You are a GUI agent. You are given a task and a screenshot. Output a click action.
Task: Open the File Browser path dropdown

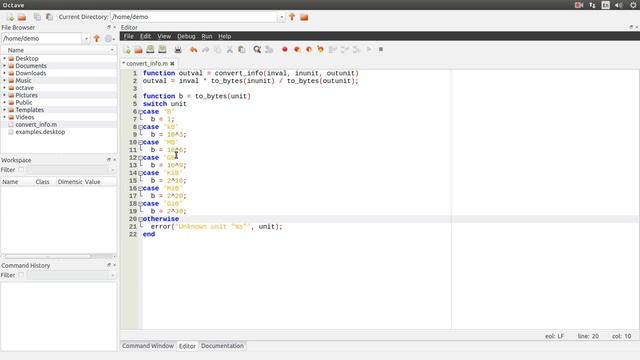pyautogui.click(x=86, y=39)
